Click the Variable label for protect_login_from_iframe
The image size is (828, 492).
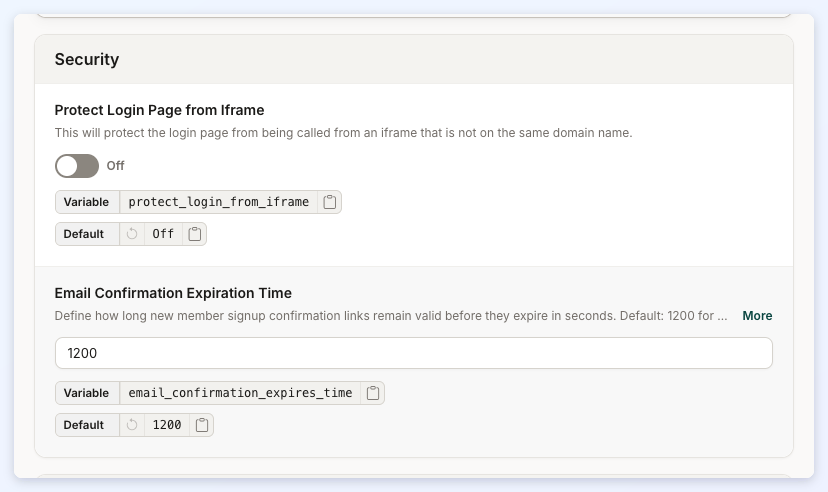pyautogui.click(x=87, y=202)
